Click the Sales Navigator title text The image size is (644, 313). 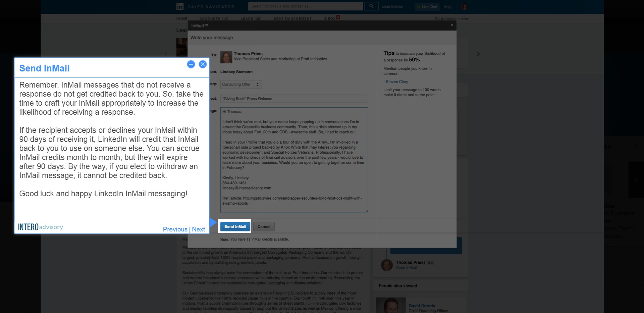(211, 7)
